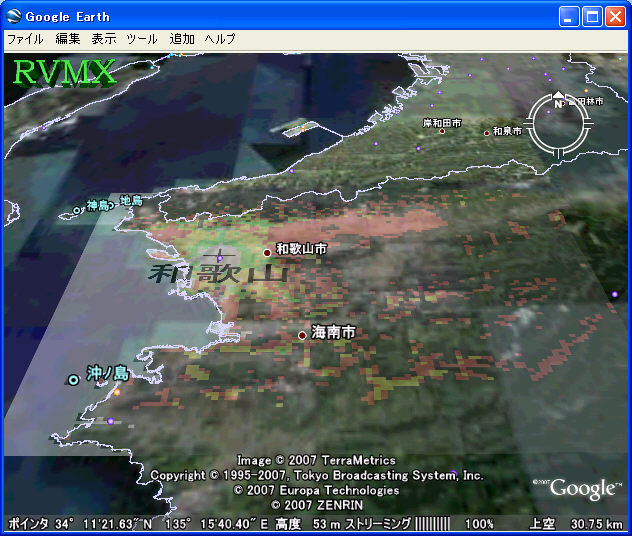Click the 海南市 city placemark dot

coord(302,335)
